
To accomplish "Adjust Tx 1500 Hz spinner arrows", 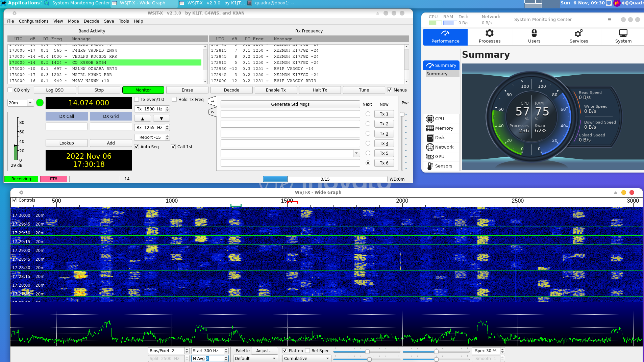I will point(167,109).
